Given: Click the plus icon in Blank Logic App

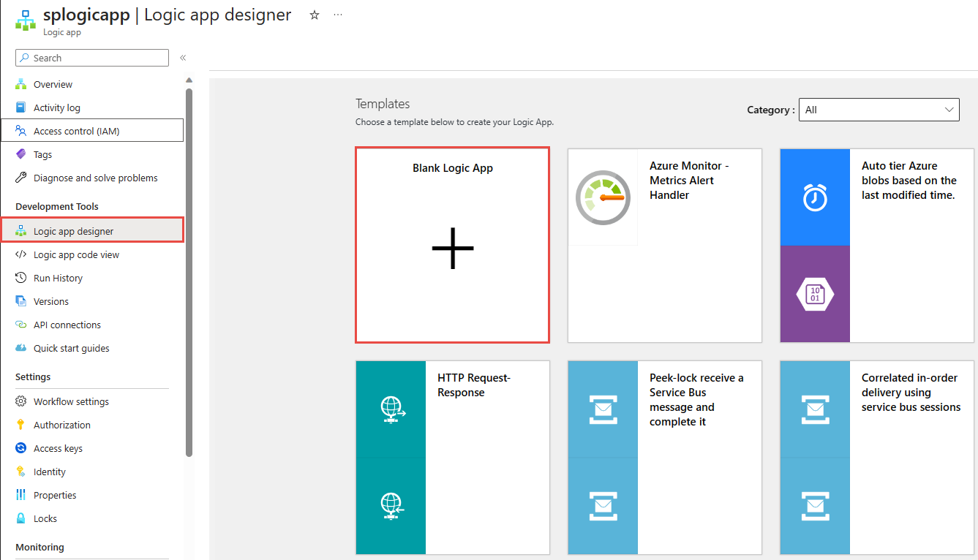Looking at the screenshot, I should [x=453, y=249].
